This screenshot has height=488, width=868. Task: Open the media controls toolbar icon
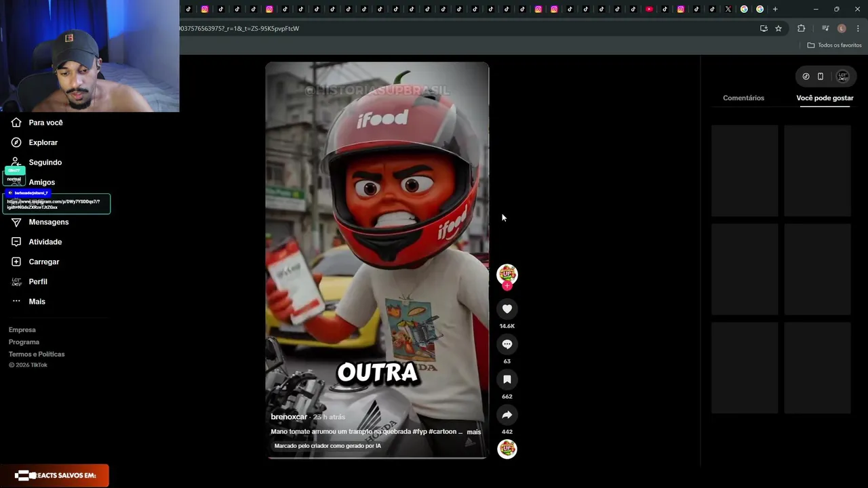coord(825,28)
